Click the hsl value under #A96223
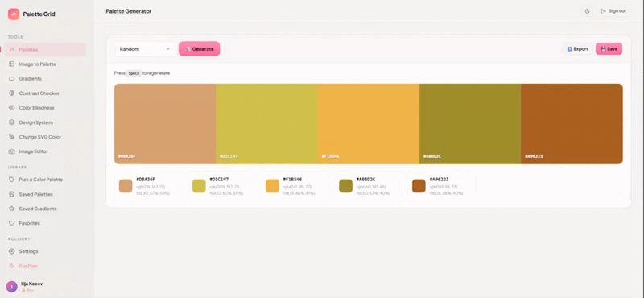Viewport: 644px width, 298px height. 447,193
